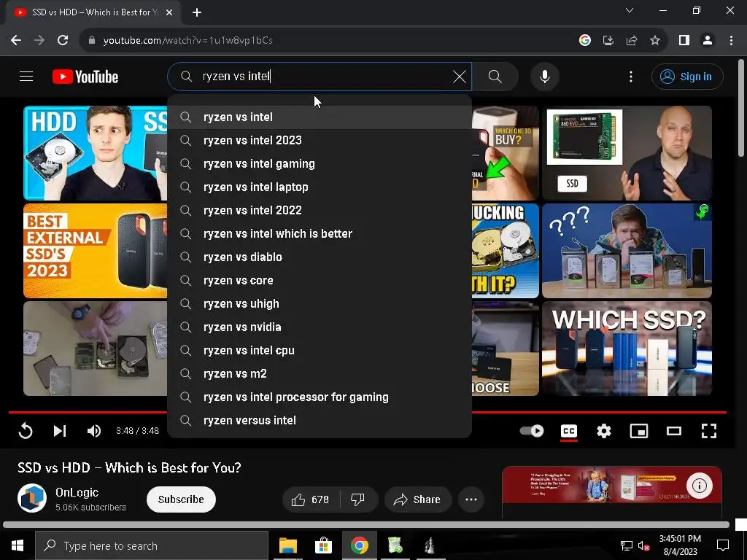Open Chrome profile button
Image resolution: width=747 pixels, height=560 pixels.
(708, 41)
